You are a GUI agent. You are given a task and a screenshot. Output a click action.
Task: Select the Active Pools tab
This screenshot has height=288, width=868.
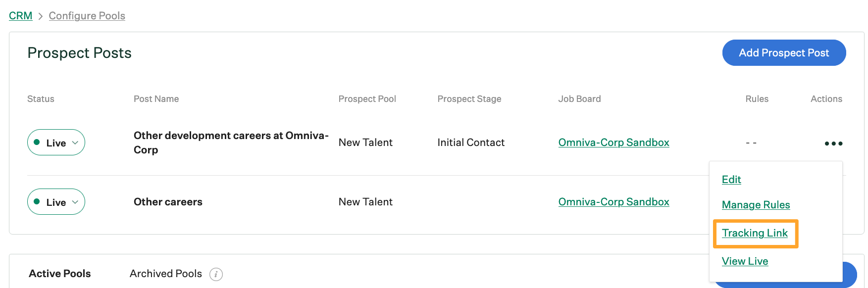[x=59, y=273]
